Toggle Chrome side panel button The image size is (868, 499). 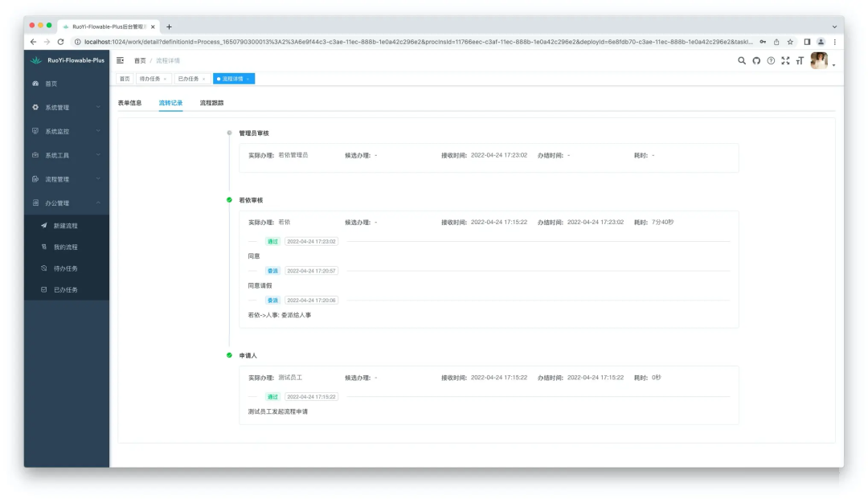(806, 42)
